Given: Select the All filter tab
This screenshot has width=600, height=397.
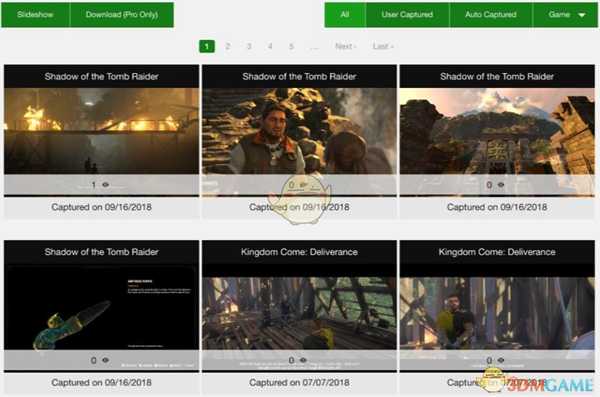Looking at the screenshot, I should tap(345, 15).
